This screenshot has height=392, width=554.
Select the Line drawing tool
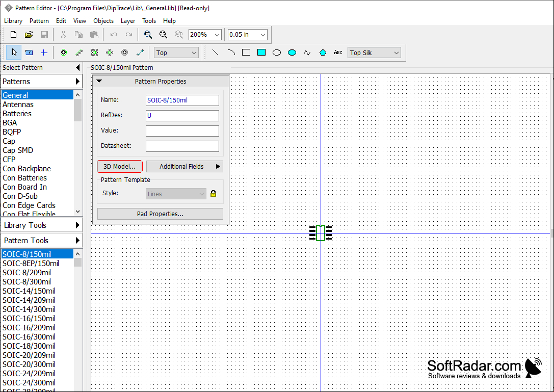pyautogui.click(x=215, y=53)
